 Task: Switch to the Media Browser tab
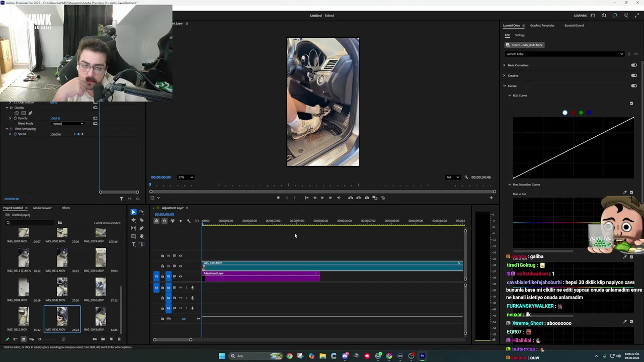click(x=42, y=208)
